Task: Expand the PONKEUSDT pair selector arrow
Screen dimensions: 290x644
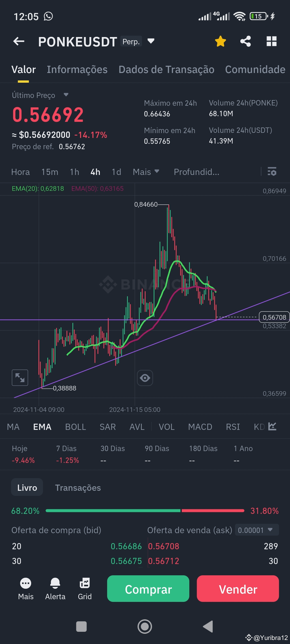Action: pyautogui.click(x=151, y=41)
